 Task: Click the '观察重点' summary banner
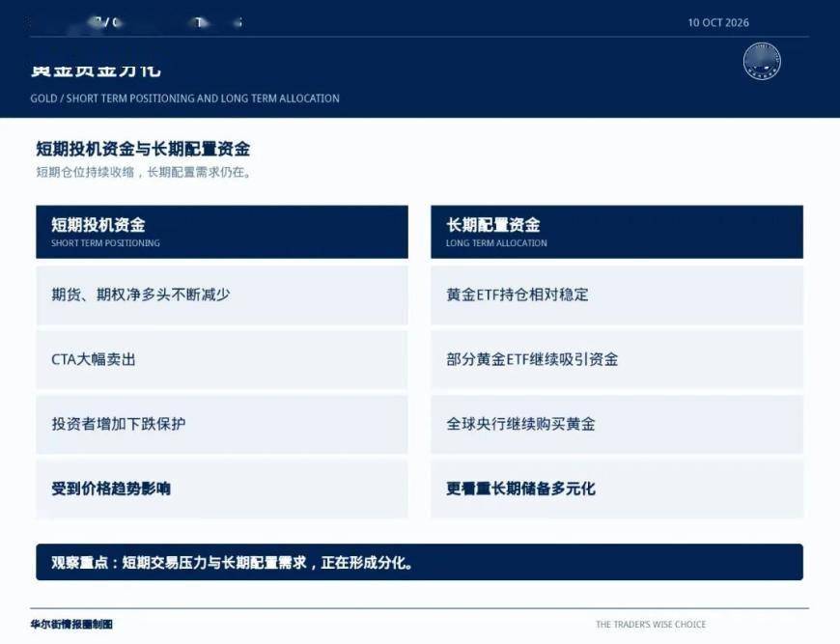coord(419,562)
